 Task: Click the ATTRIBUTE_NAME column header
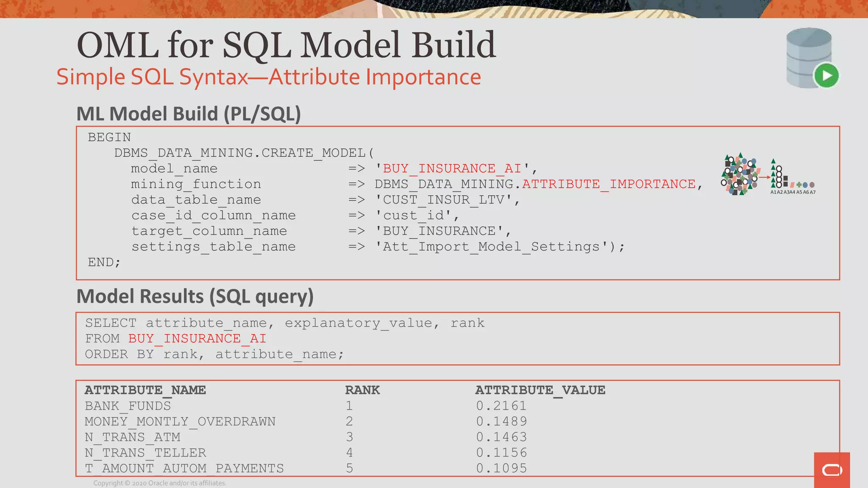(145, 390)
